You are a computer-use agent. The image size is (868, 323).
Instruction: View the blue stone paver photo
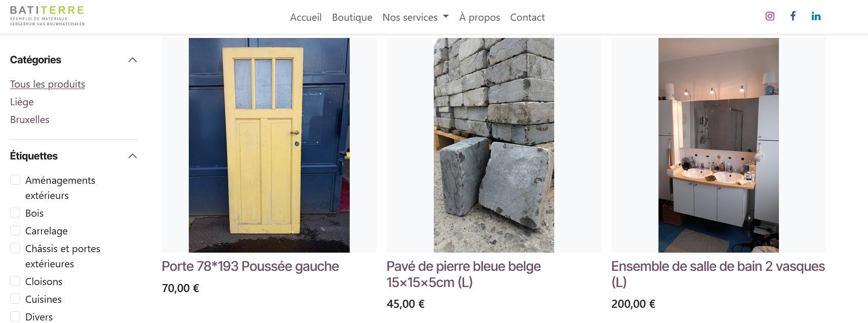pos(494,145)
